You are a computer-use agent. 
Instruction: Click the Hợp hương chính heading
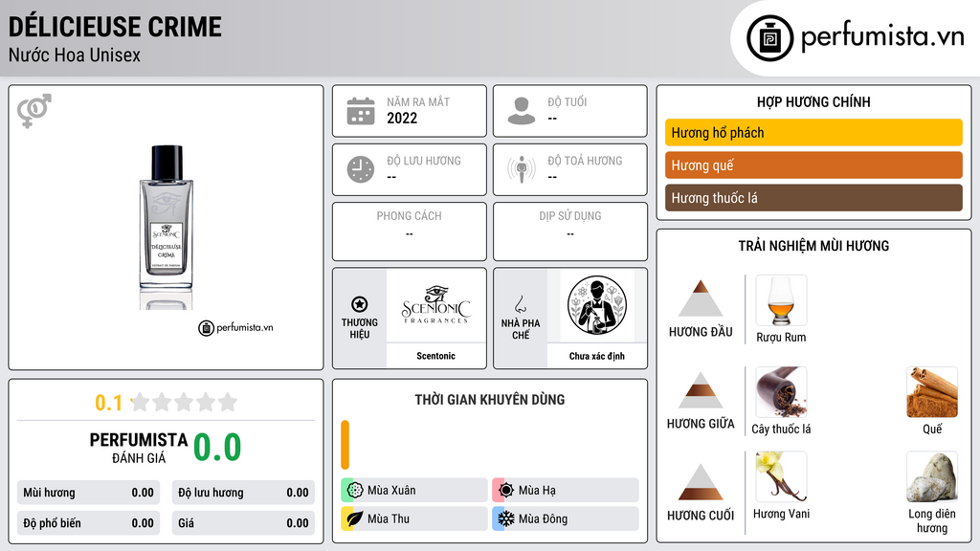pos(813,101)
